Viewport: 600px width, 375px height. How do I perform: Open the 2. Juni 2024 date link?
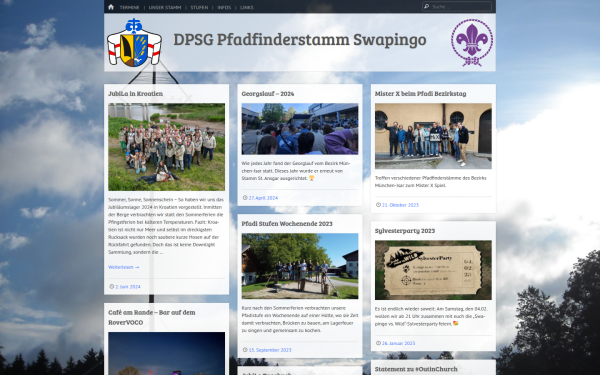click(128, 287)
